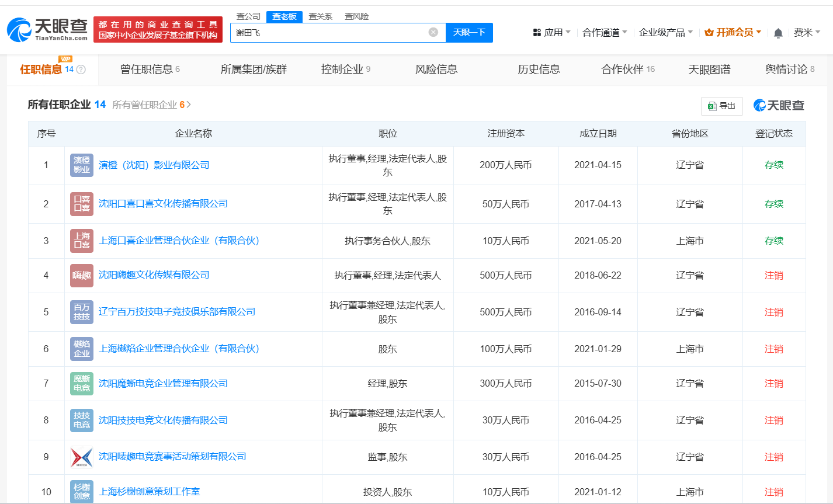Image resolution: width=833 pixels, height=504 pixels.
Task: Open user account menu 费米
Action: pos(806,33)
